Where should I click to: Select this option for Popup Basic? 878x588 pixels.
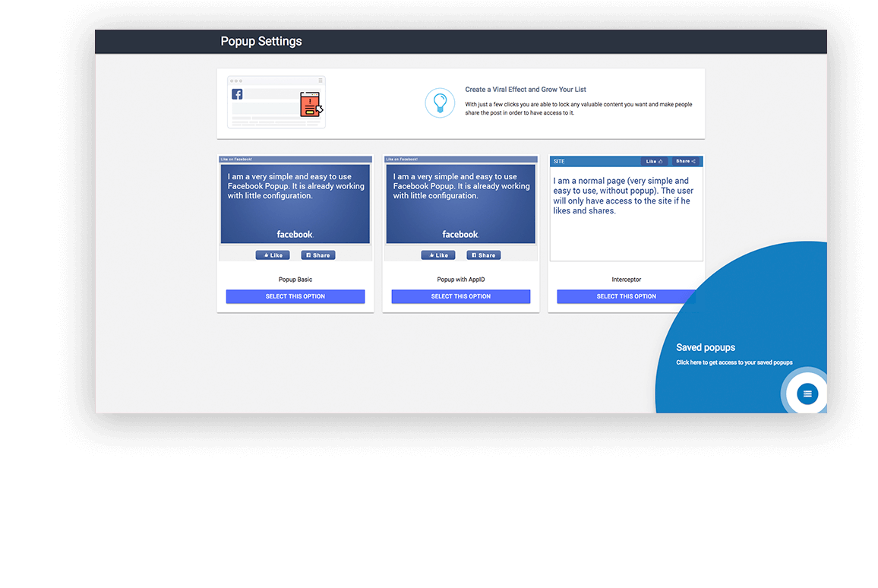(295, 296)
